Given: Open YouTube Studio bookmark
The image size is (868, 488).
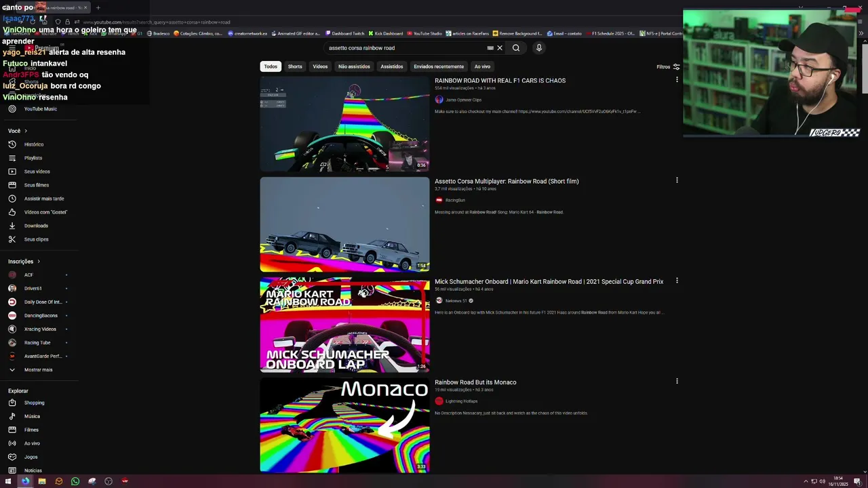Looking at the screenshot, I should click(x=425, y=33).
